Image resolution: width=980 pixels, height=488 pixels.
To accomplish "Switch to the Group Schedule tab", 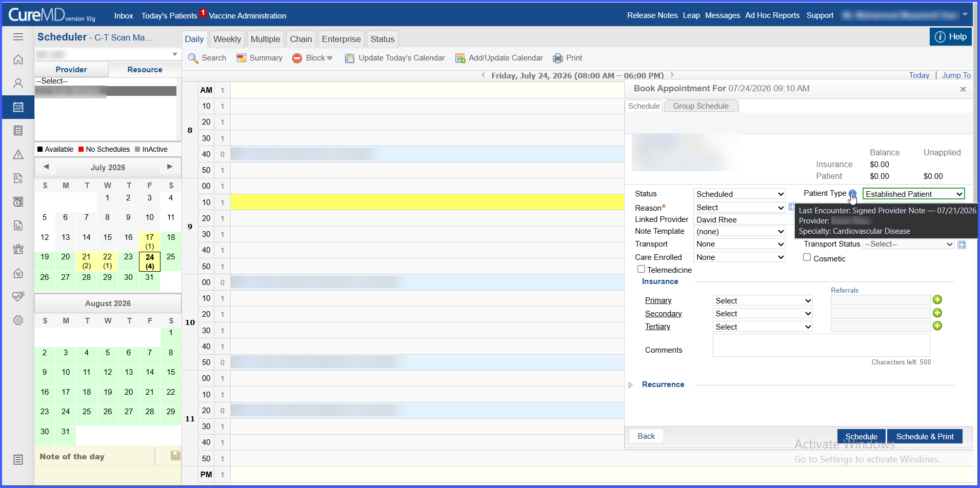I will click(701, 106).
